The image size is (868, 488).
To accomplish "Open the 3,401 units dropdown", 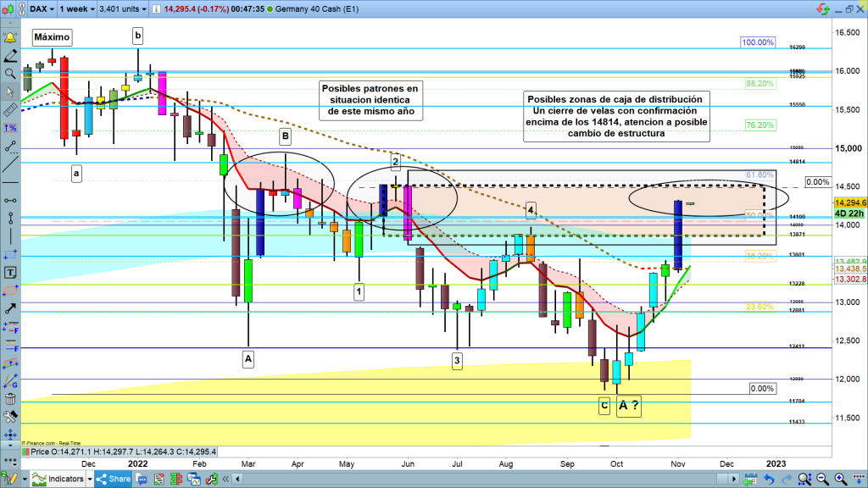I will pos(120,8).
